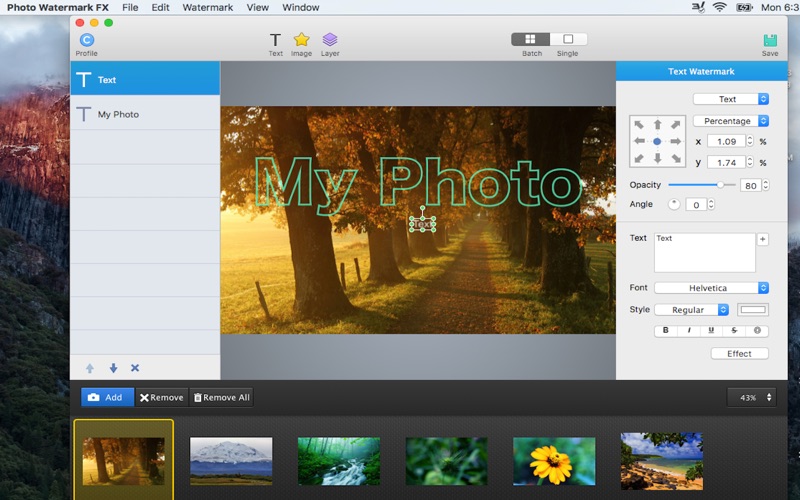Viewport: 800px width, 500px height.
Task: Open the Photo Watermark FX app menu
Action: (x=58, y=7)
